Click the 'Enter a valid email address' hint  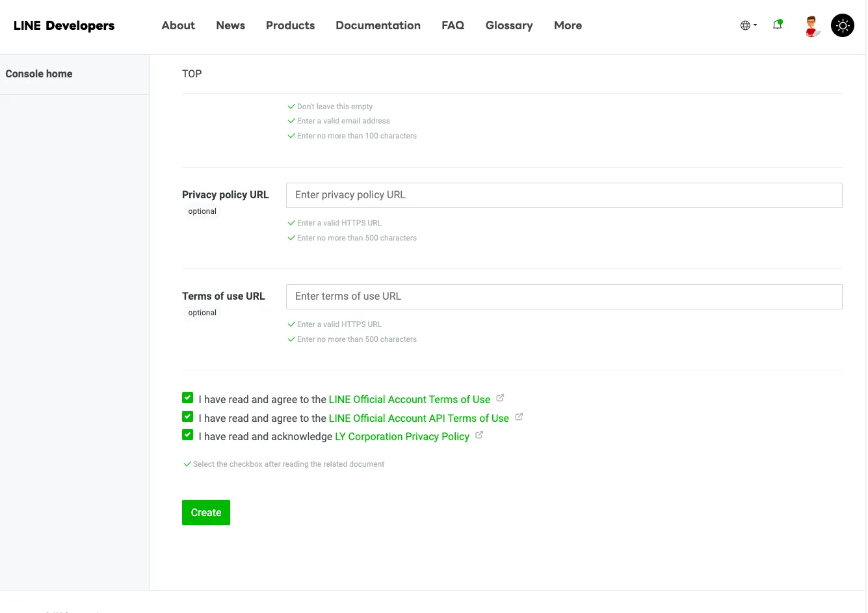click(343, 121)
